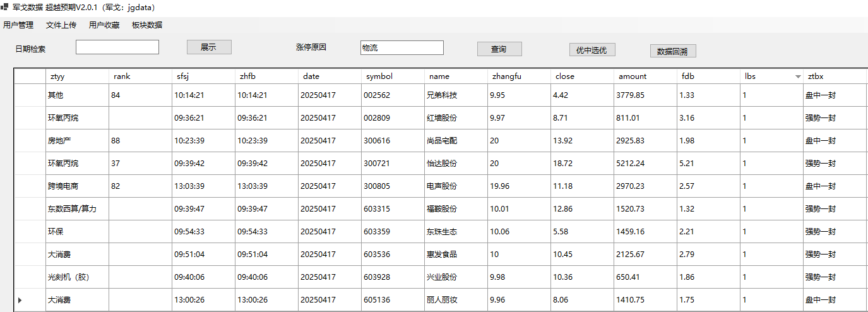This screenshot has height=312, width=868.
Task: Click the 查询 button
Action: [x=499, y=49]
